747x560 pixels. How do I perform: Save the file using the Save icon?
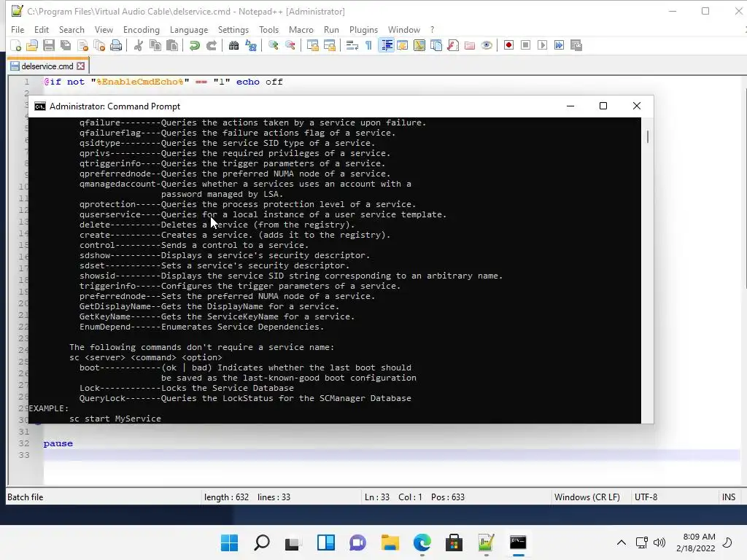click(49, 45)
